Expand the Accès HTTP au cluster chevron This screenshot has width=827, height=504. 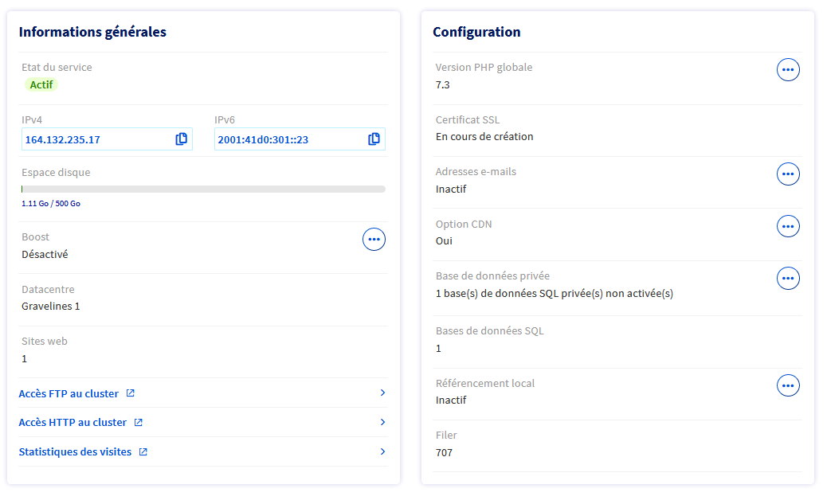382,423
